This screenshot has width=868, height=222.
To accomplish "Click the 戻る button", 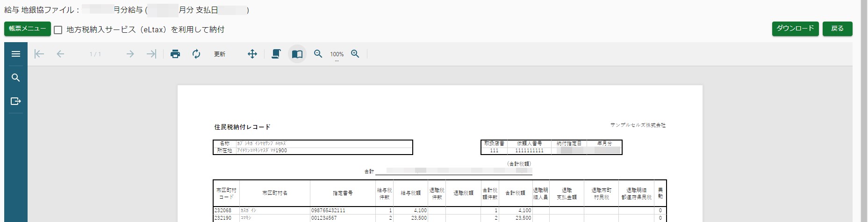I will point(837,29).
